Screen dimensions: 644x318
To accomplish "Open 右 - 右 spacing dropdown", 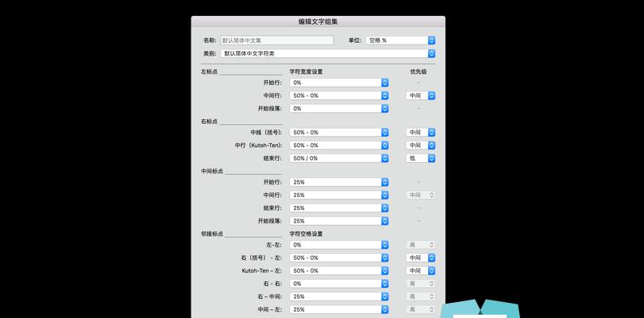I will [339, 284].
